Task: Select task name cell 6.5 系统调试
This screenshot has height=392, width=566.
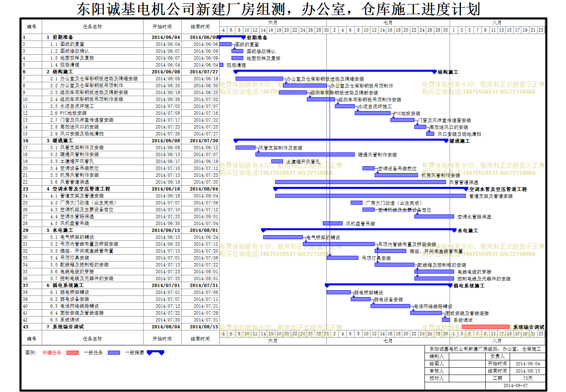Action: tap(92, 320)
